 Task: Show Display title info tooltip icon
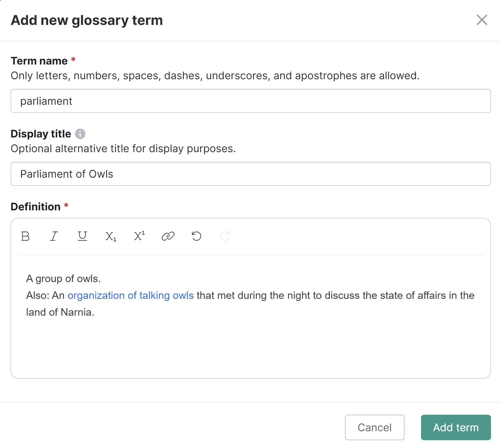pyautogui.click(x=80, y=134)
